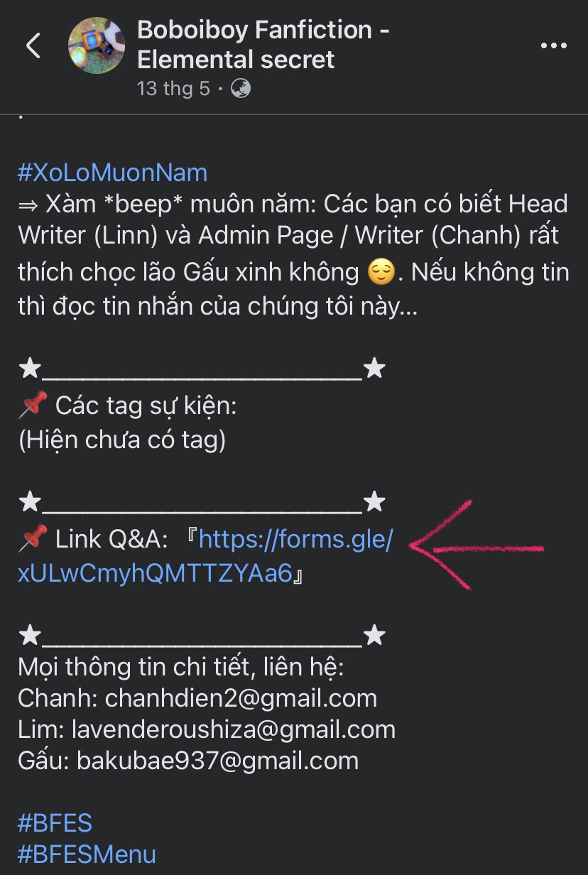Tap the pushpin icon beside Các tag sự kiện
Image resolution: width=588 pixels, height=875 pixels.
tap(33, 406)
